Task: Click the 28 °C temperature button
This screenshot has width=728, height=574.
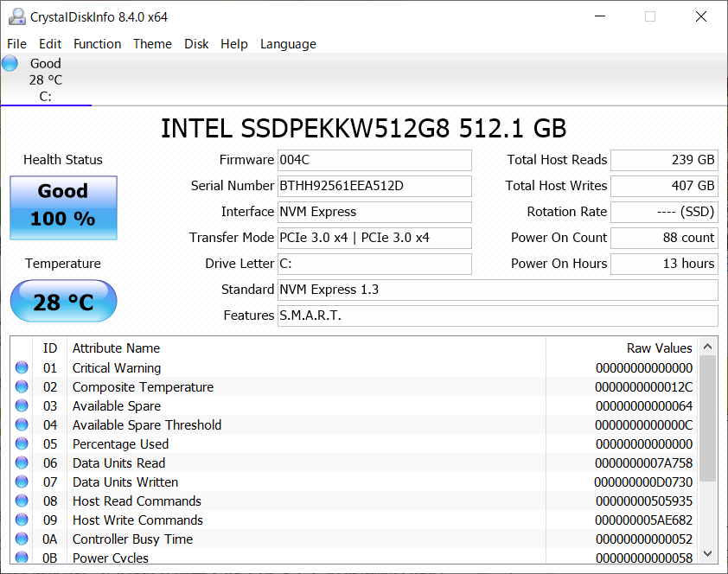Action: [x=64, y=301]
